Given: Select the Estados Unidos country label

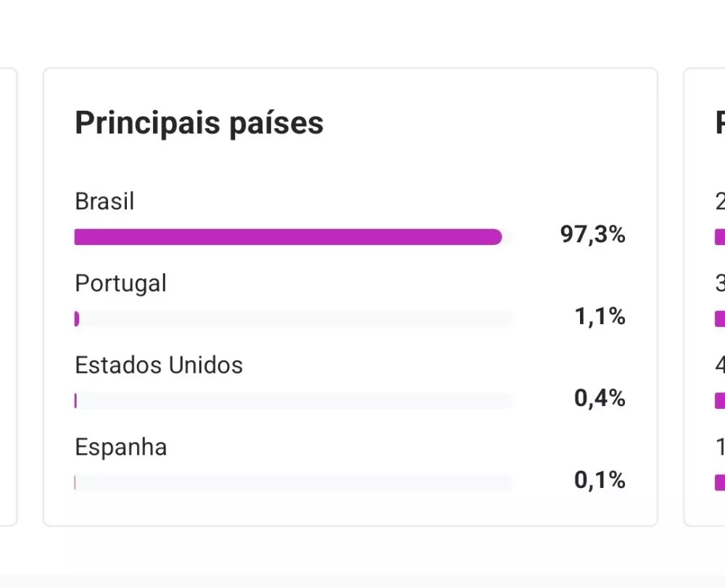Looking at the screenshot, I should tap(159, 365).
